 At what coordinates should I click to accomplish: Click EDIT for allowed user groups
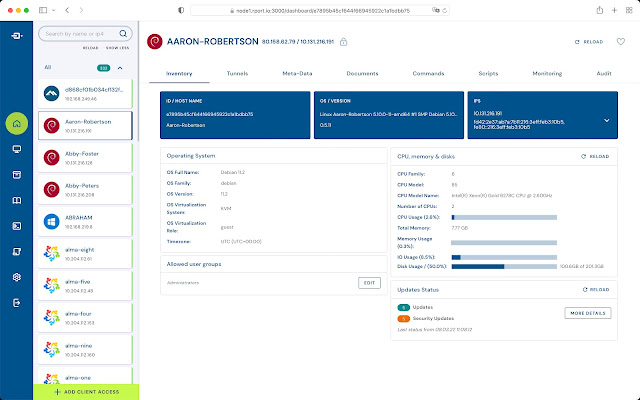click(x=369, y=283)
